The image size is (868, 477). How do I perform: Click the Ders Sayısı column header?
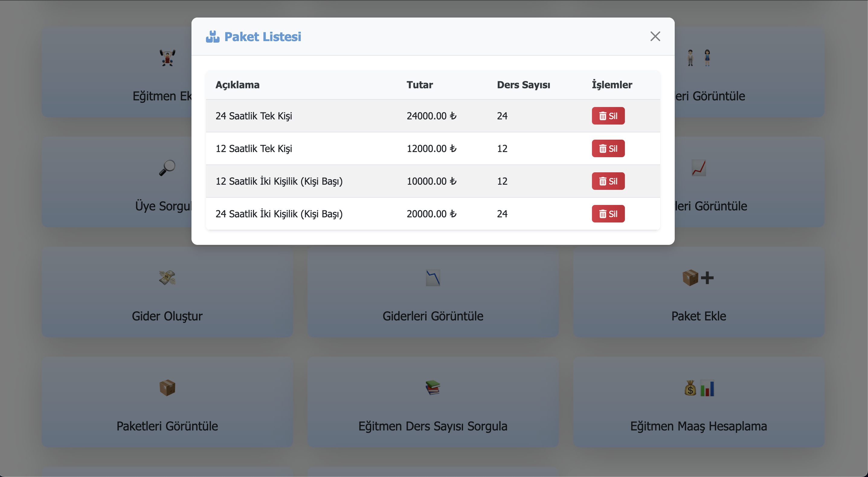tap(523, 85)
